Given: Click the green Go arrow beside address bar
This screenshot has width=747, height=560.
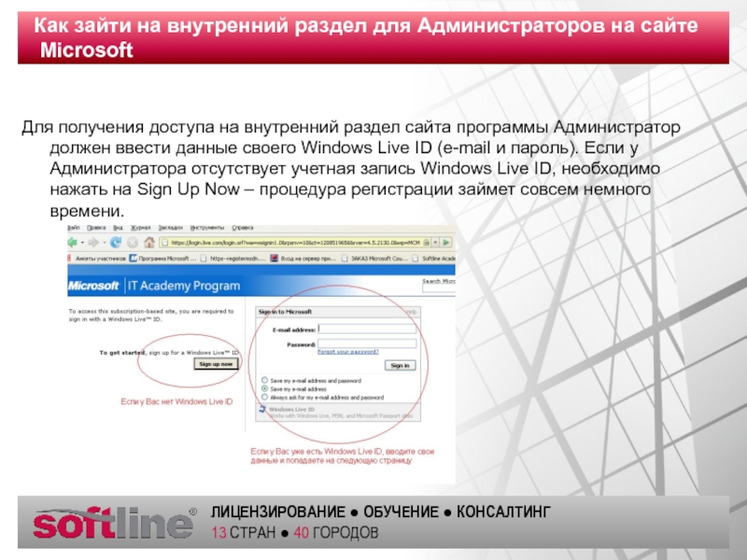Looking at the screenshot, I should [x=446, y=243].
